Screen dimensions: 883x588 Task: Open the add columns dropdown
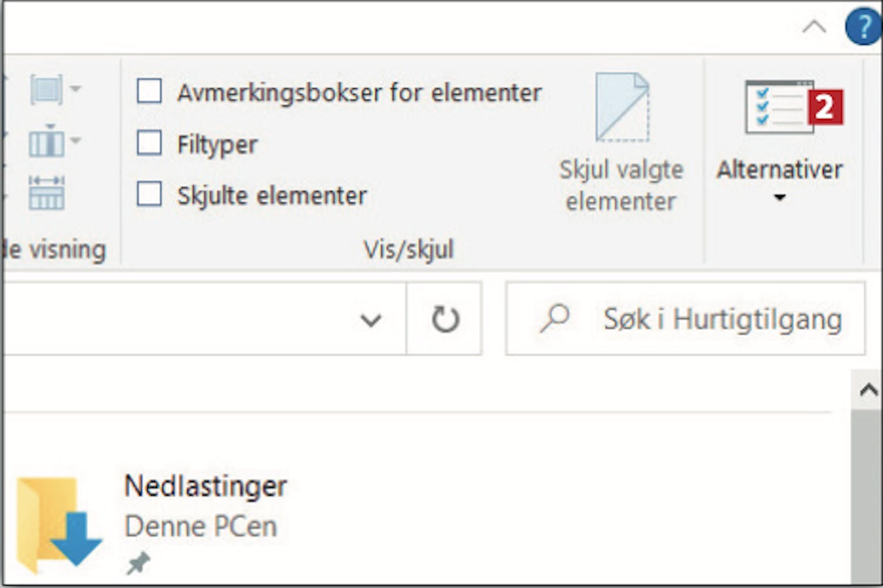click(x=55, y=142)
